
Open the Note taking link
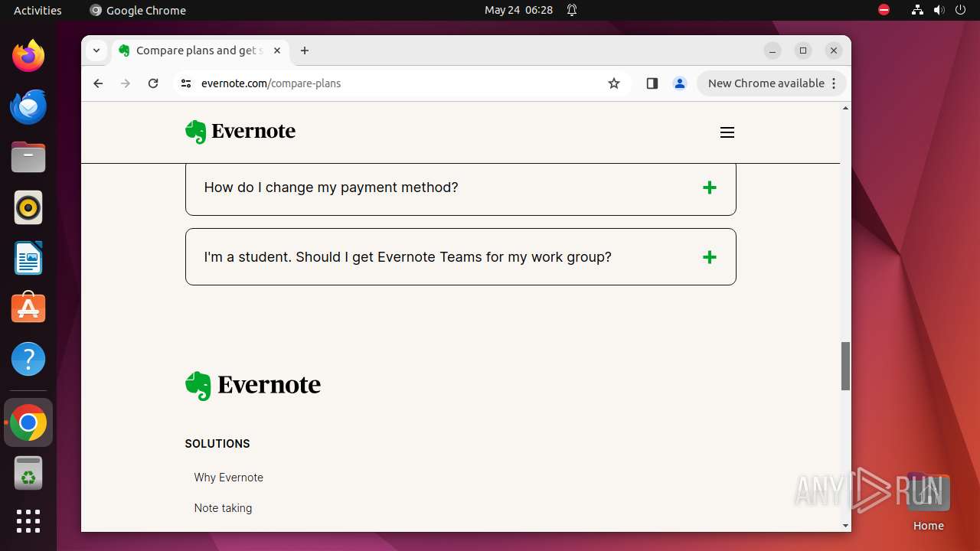223,508
